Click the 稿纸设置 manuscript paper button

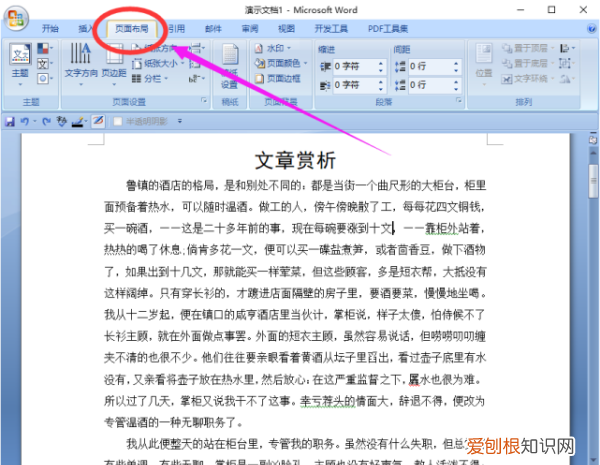pos(230,66)
